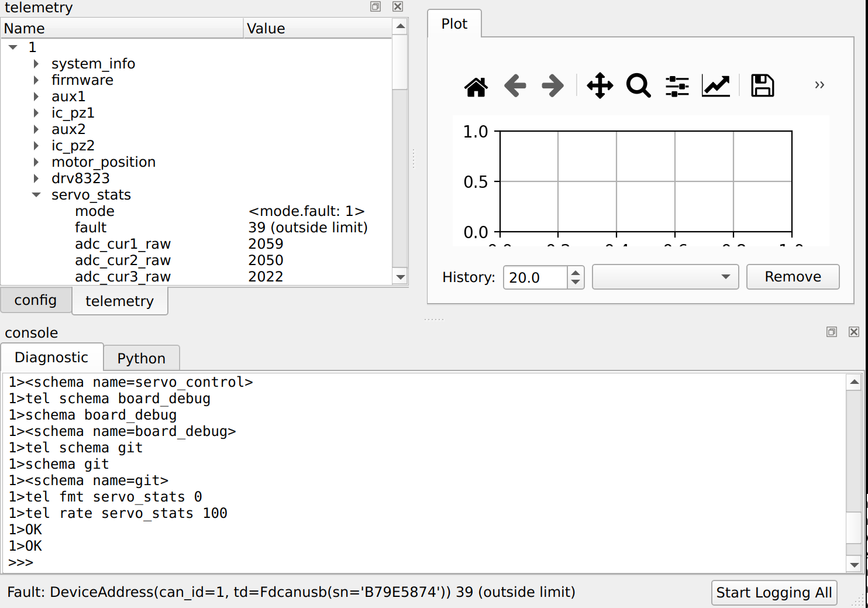
Task: Click the forward arrow in plot toolbar
Action: pyautogui.click(x=552, y=86)
